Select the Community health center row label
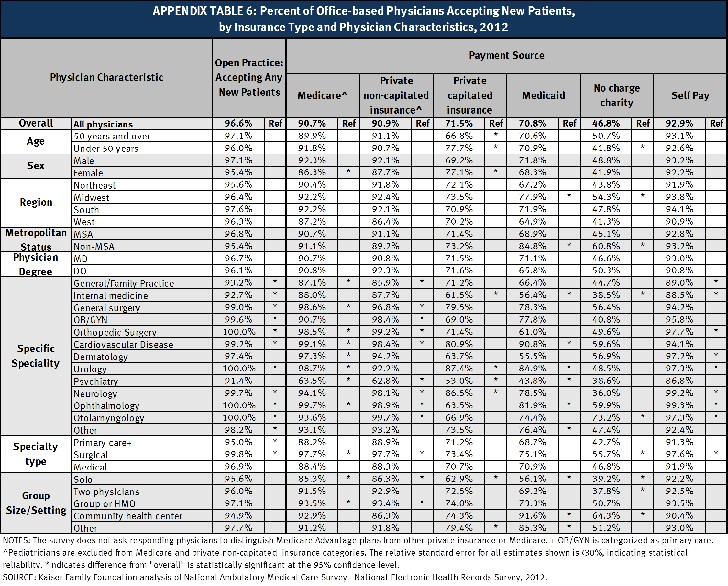728x586 pixels. [127, 516]
